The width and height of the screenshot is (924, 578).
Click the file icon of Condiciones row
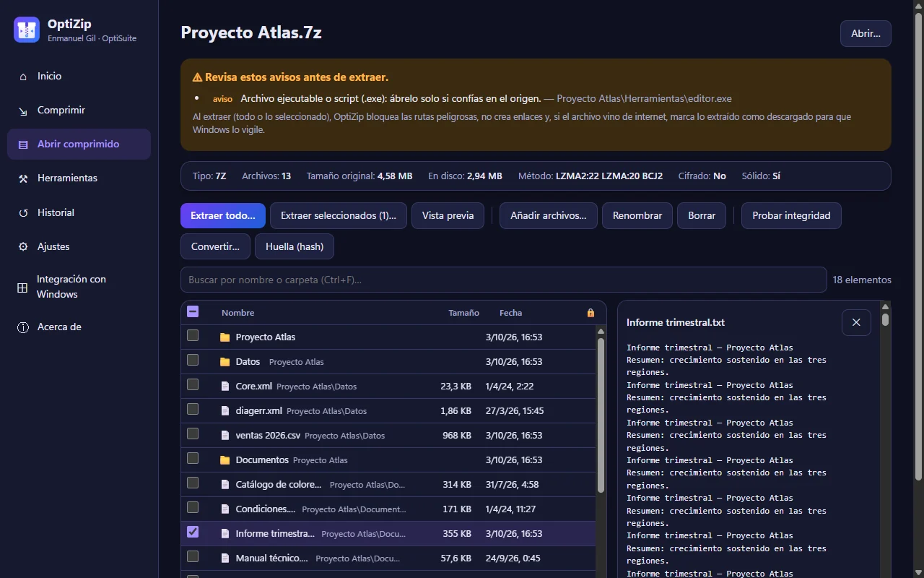225,509
